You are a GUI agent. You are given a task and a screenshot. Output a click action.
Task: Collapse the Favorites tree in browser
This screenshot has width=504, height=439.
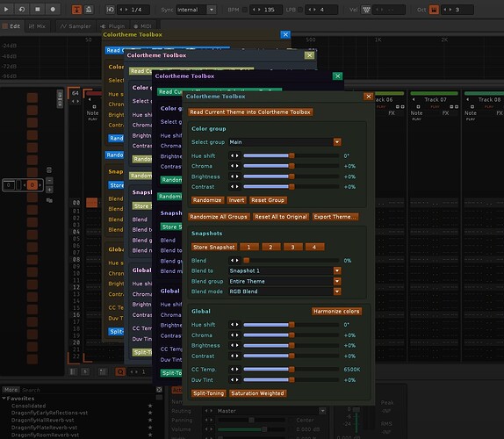click(4, 399)
